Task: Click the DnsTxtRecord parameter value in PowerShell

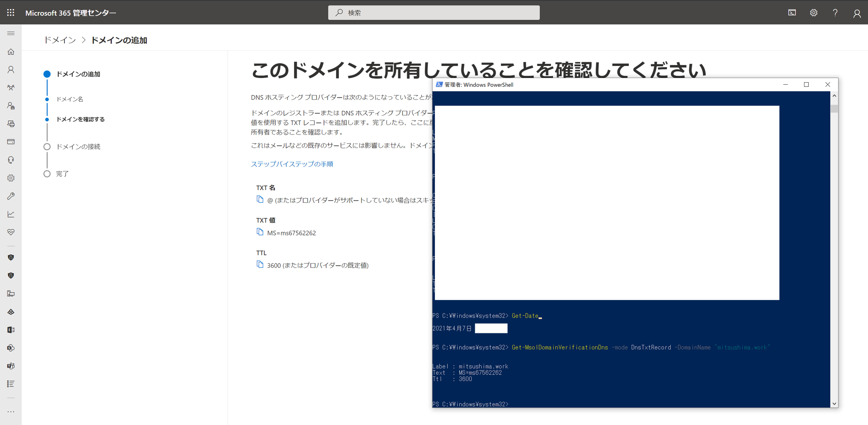Action: click(x=651, y=347)
